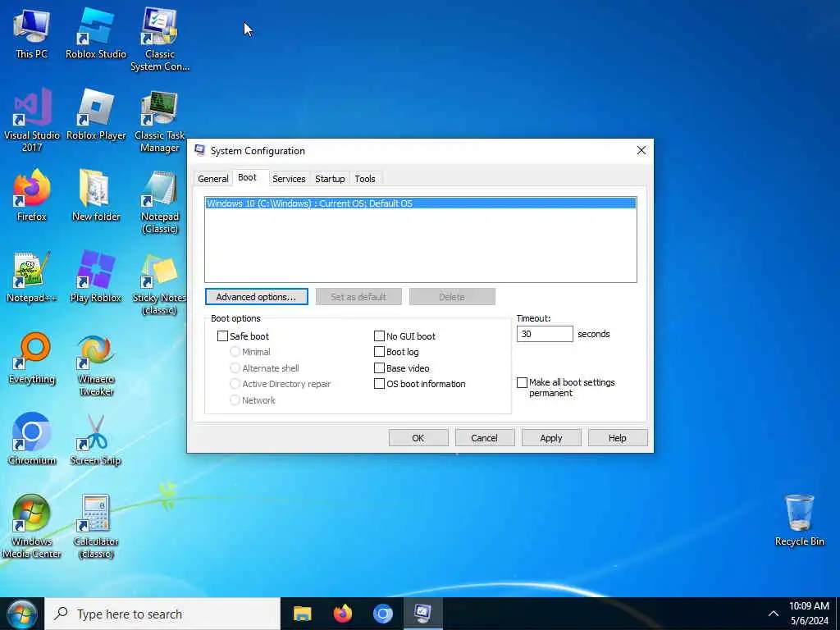Launch Chromium from the taskbar
This screenshot has width=840, height=630.
coord(382,614)
